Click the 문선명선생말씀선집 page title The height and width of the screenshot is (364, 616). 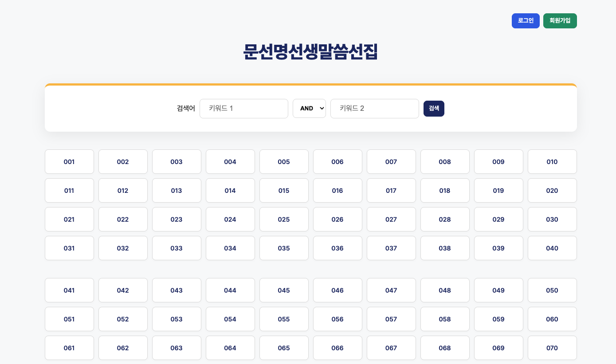pos(310,52)
